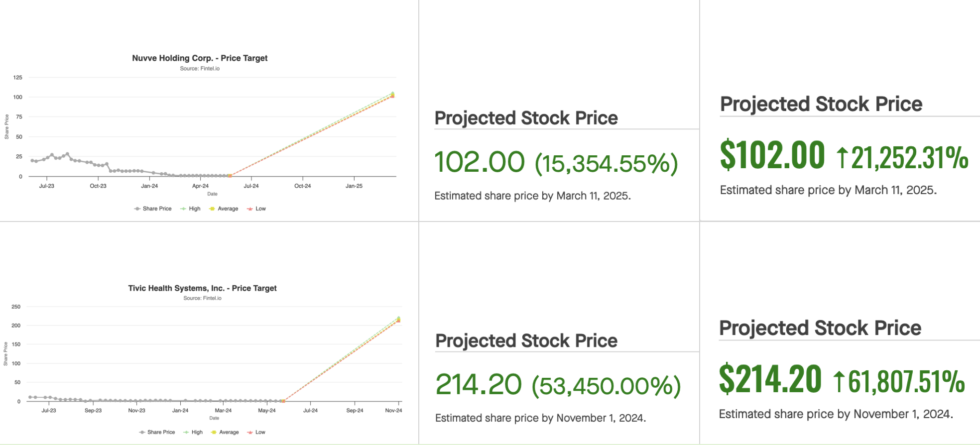Screen dimensions: 980x445
Task: Toggle Low legend item in Tivic chart
Action: click(x=256, y=432)
